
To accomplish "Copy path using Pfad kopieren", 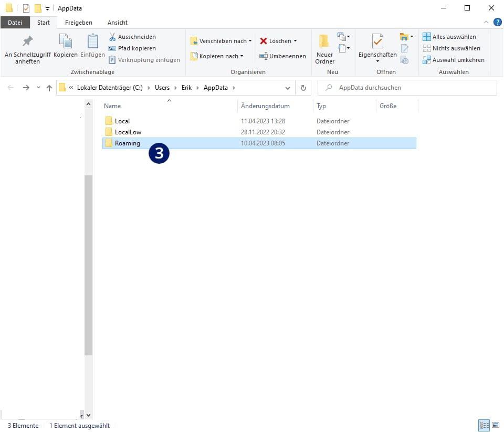I will (132, 48).
